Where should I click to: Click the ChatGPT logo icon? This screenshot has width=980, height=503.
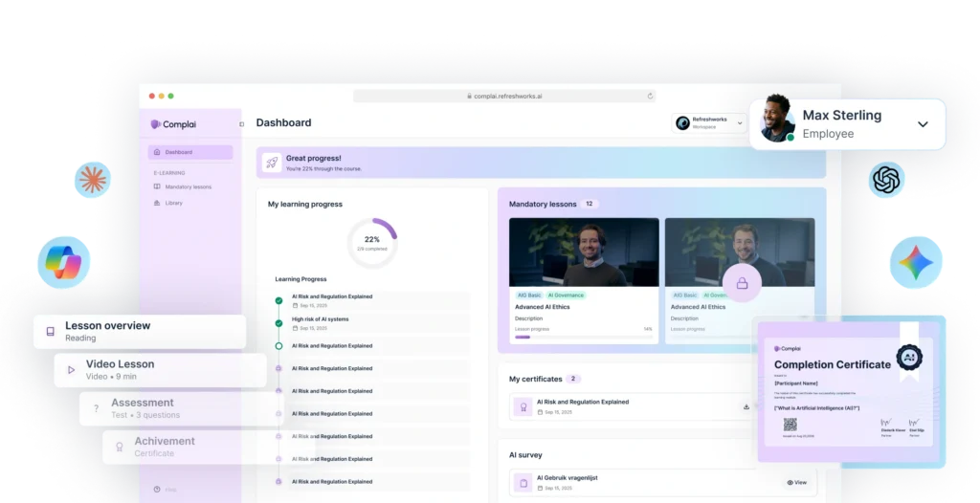point(886,180)
